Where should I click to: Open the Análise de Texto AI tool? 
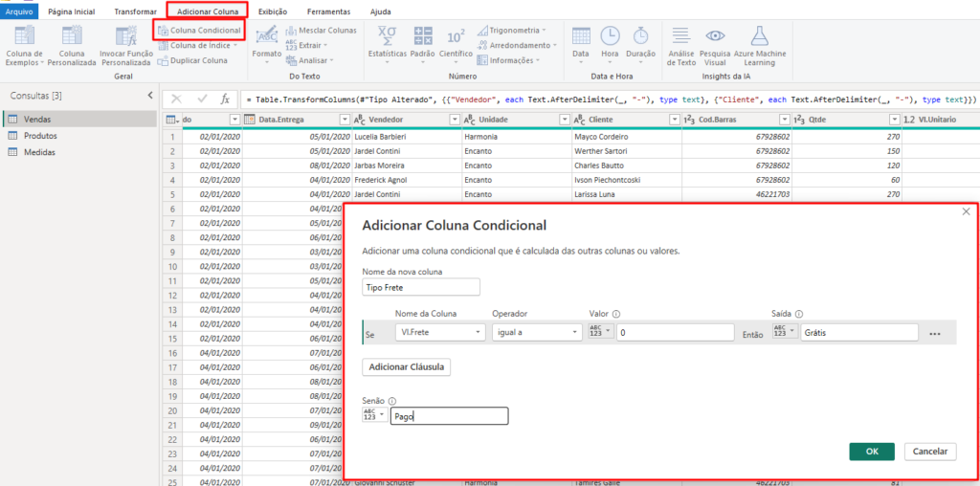pyautogui.click(x=680, y=37)
